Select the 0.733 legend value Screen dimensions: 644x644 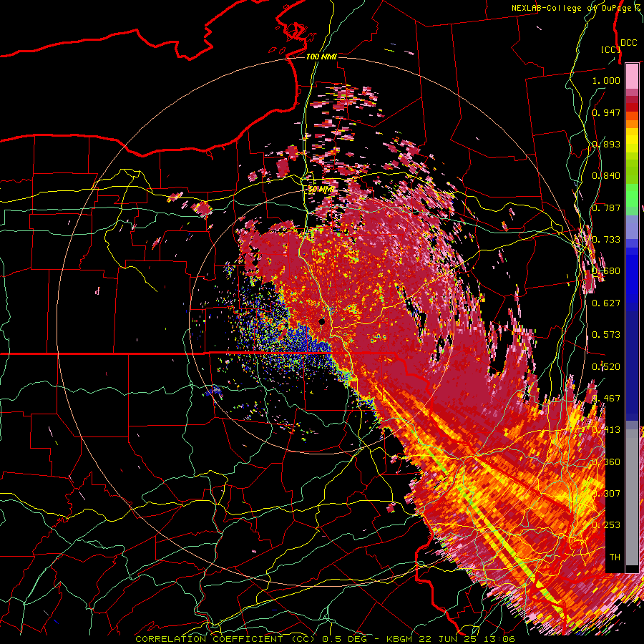click(606, 240)
